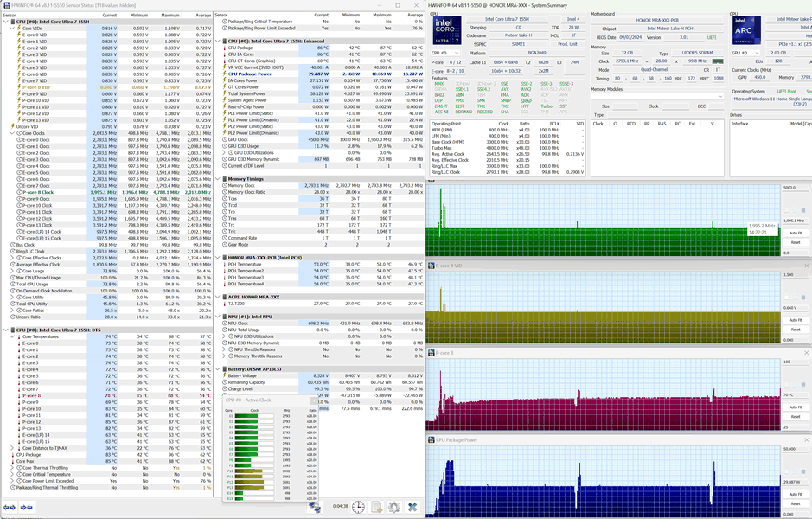
Task: Open sensor settings via the gear icon
Action: click(394, 507)
